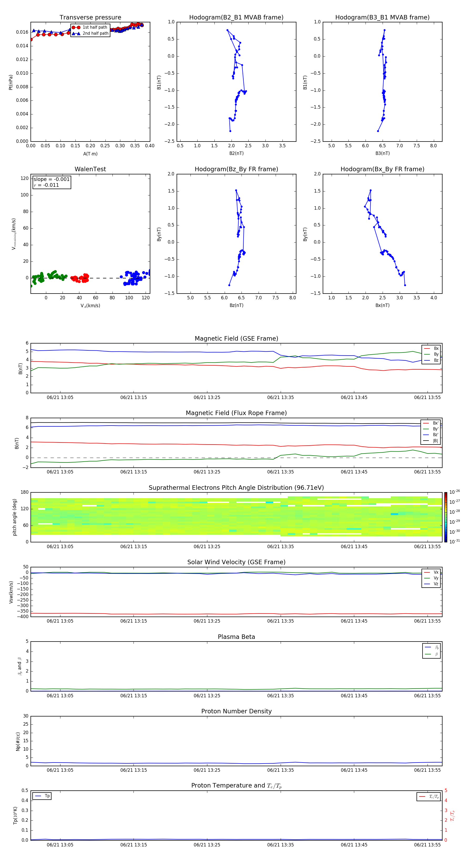473x868 pixels.
Task: Click the 'Transverse pressure' plot title
Action: click(x=90, y=18)
